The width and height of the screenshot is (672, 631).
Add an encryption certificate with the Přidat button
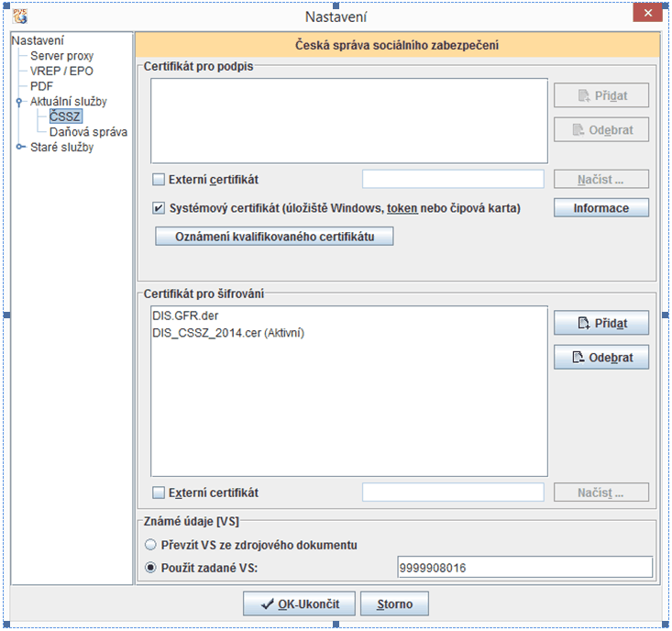click(600, 323)
